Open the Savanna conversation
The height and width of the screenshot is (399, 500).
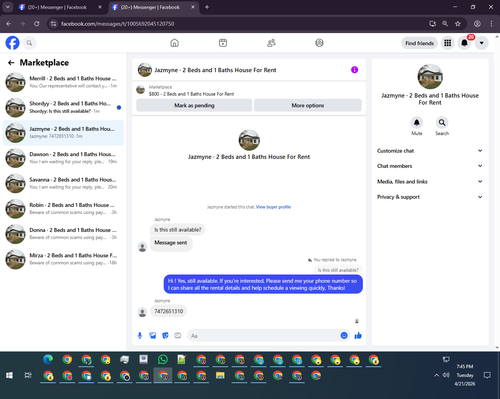63,183
